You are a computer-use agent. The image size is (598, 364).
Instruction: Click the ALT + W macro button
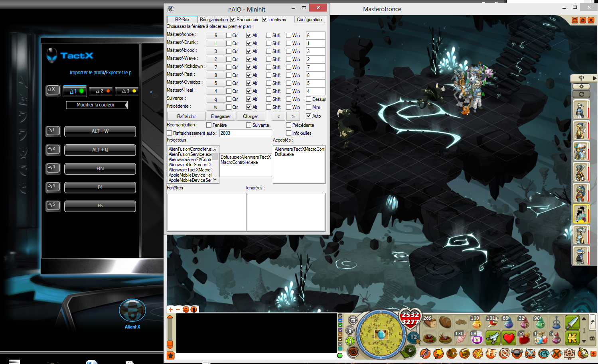100,131
